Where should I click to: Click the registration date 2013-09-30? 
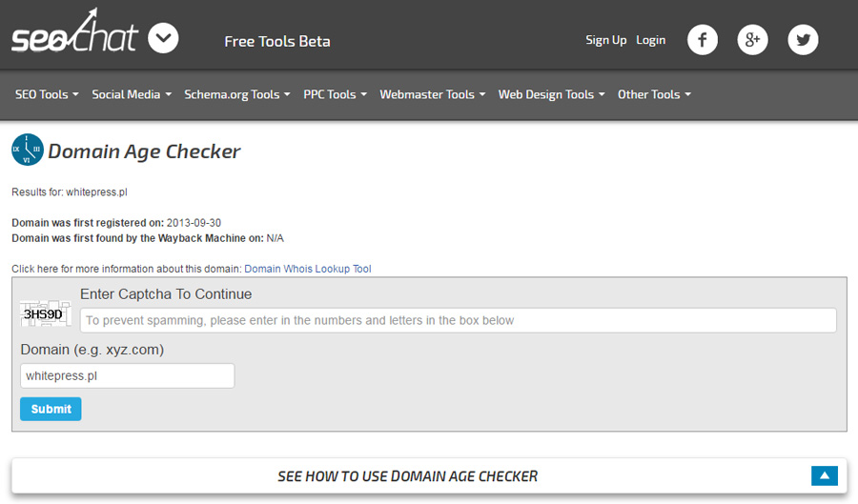pos(194,223)
